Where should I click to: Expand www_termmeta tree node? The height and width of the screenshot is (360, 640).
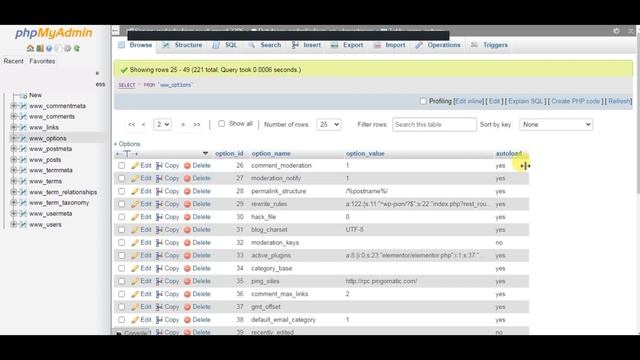point(13,170)
